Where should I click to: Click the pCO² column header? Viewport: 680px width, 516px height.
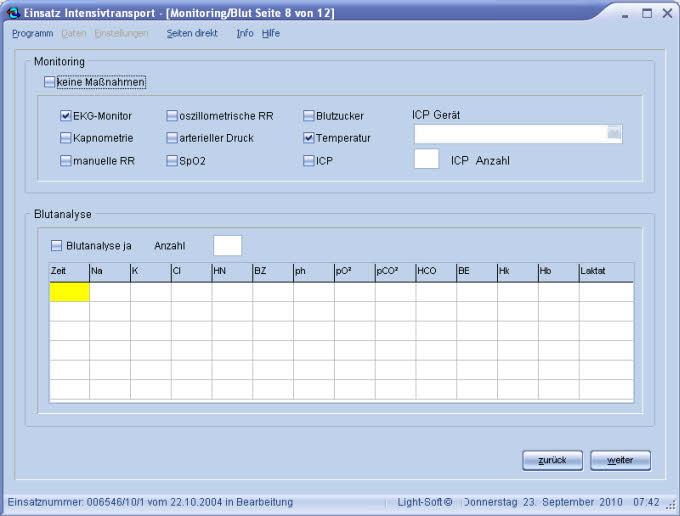coord(396,272)
